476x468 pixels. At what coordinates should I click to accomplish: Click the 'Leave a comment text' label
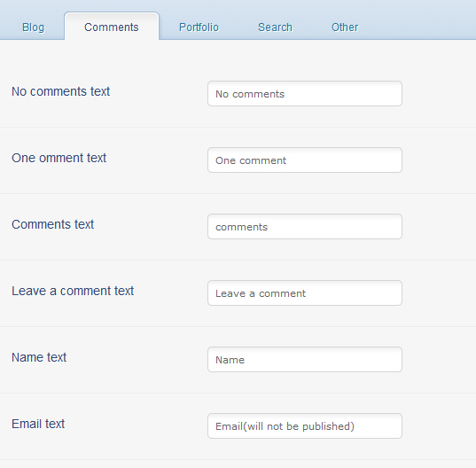coord(73,291)
